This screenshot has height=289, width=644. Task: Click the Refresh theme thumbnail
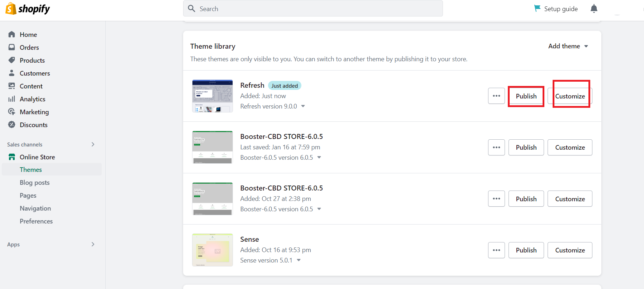click(x=213, y=96)
